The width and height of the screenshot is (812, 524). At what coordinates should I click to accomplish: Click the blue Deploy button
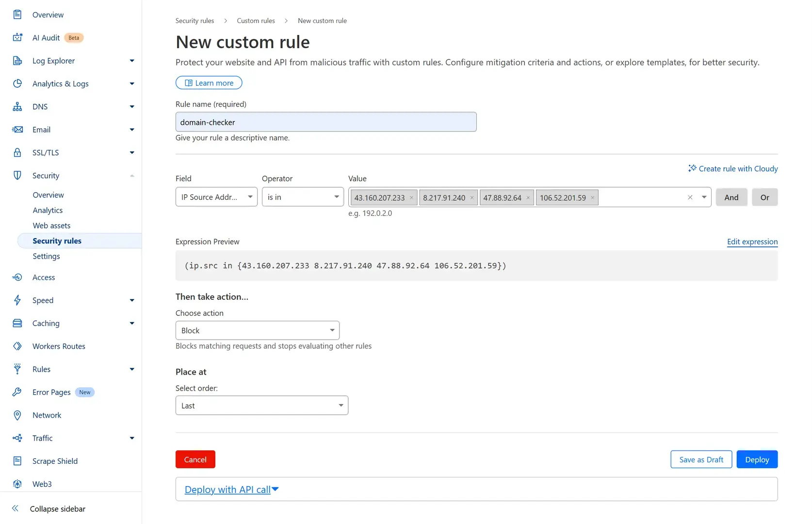click(757, 459)
